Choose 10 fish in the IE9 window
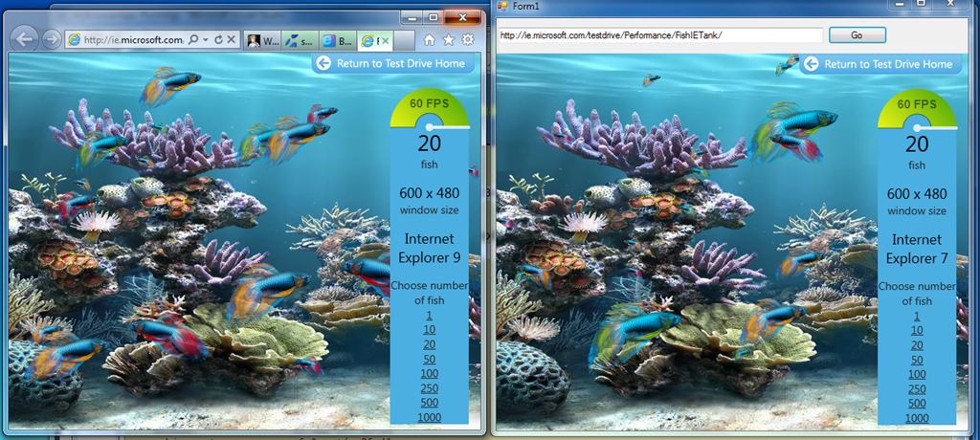This screenshot has height=440, width=980. click(430, 329)
